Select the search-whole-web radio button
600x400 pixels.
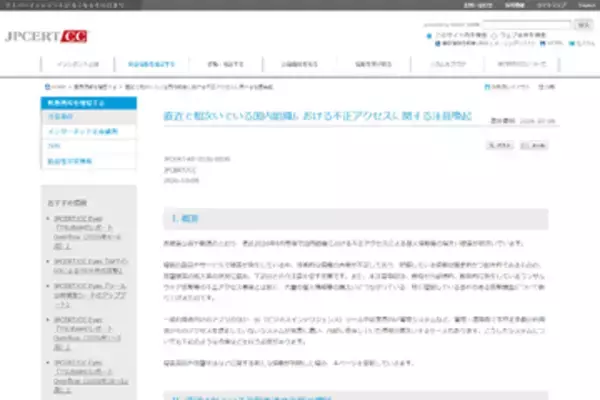pyautogui.click(x=494, y=36)
